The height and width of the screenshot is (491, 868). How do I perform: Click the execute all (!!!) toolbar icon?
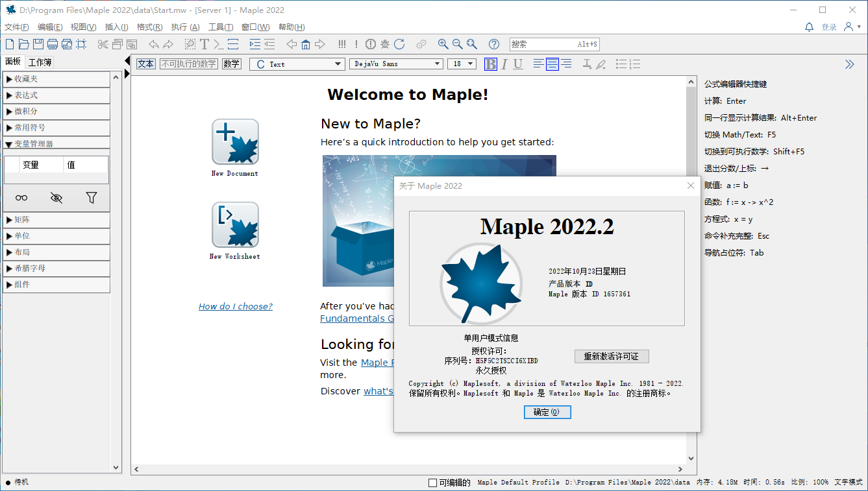pyautogui.click(x=341, y=44)
